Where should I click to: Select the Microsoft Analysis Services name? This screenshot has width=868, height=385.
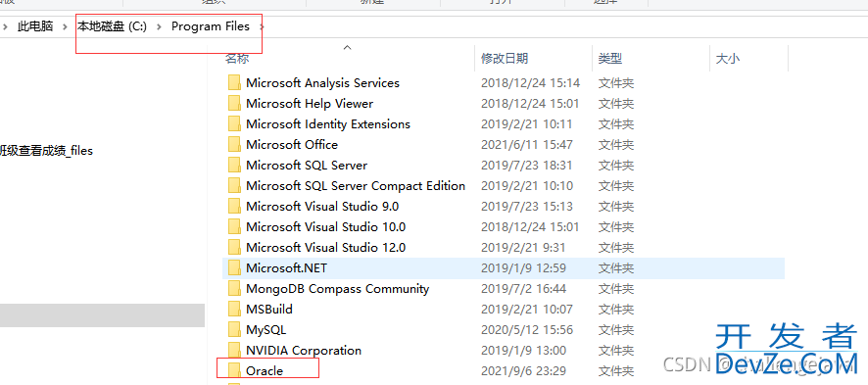(x=322, y=83)
